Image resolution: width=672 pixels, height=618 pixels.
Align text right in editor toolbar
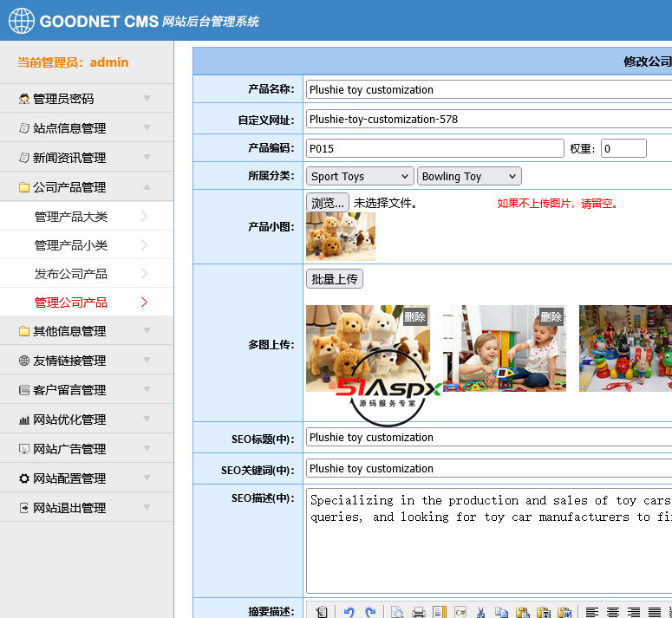[634, 612]
